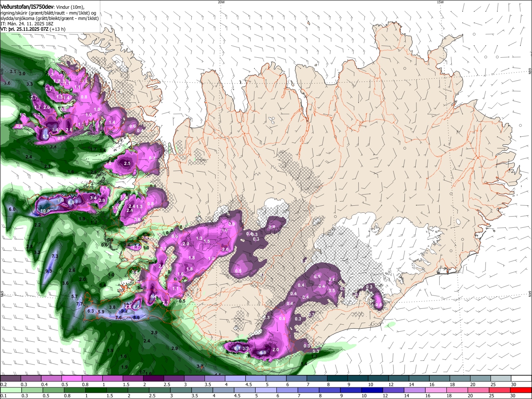The image size is (532, 399).
Task: Click the '15W' longitude label
Action: point(440,2)
